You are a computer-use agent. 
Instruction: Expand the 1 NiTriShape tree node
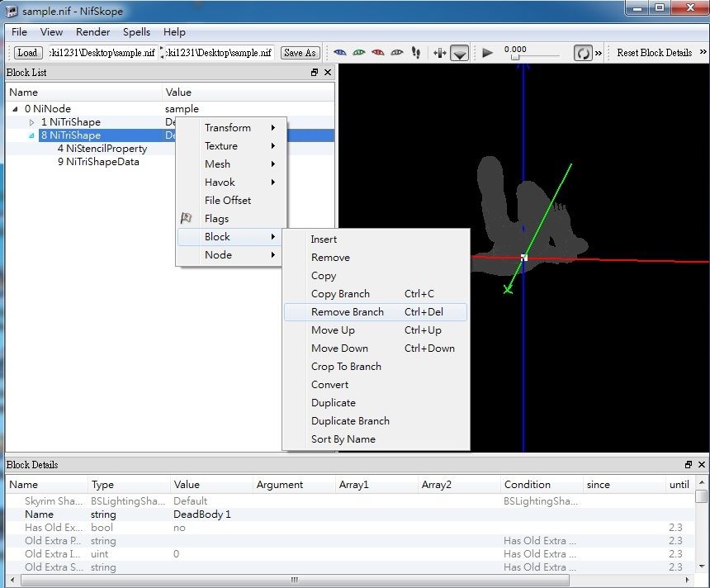32,122
